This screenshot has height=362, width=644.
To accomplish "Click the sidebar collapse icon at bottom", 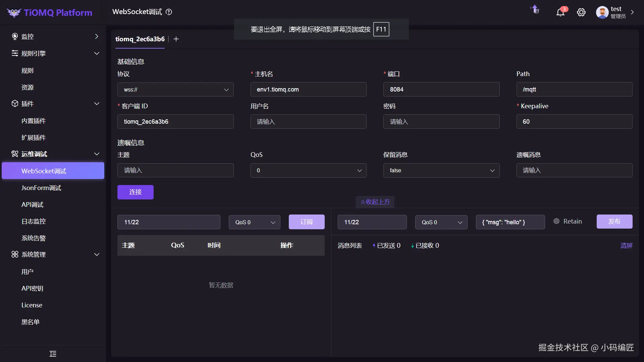I will (53, 354).
